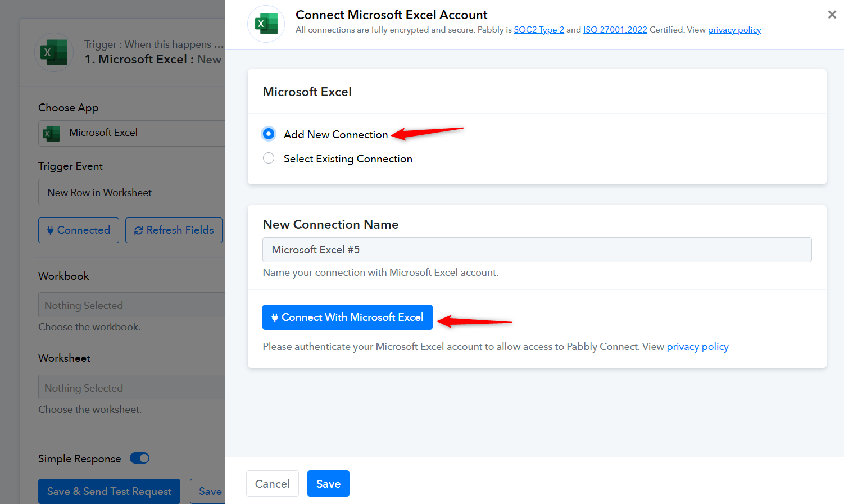Click the Trigger : When this happens heading
This screenshot has width=844, height=504.
(154, 44)
